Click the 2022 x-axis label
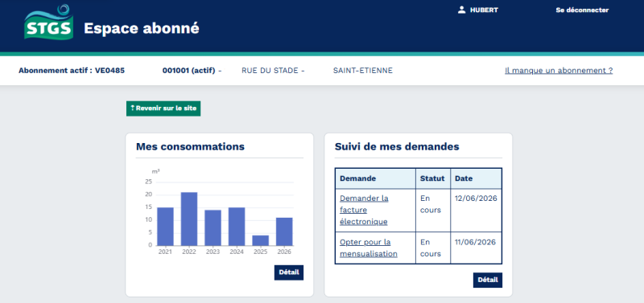 (x=189, y=252)
